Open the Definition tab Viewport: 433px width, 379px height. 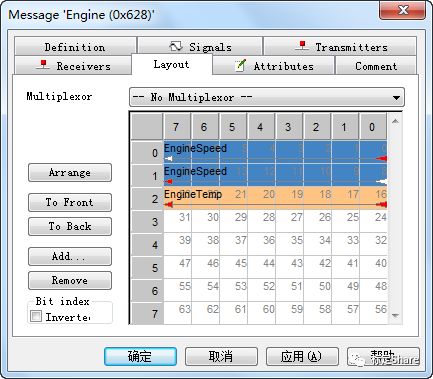pyautogui.click(x=75, y=47)
